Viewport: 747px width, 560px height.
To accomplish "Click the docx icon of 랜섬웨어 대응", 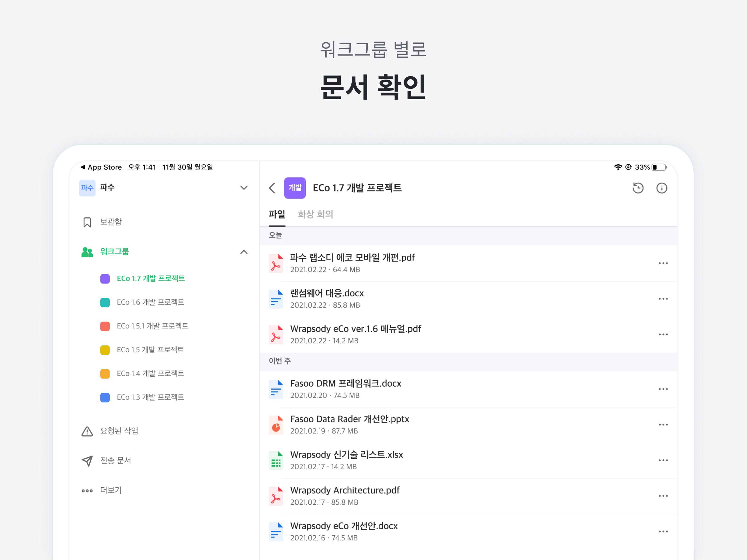I will pyautogui.click(x=276, y=299).
